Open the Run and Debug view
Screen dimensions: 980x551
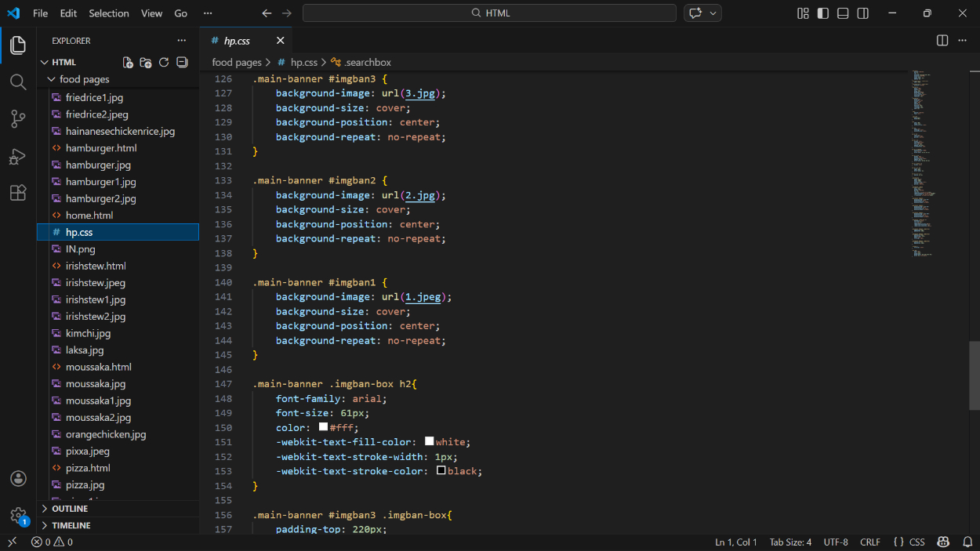pos(18,157)
